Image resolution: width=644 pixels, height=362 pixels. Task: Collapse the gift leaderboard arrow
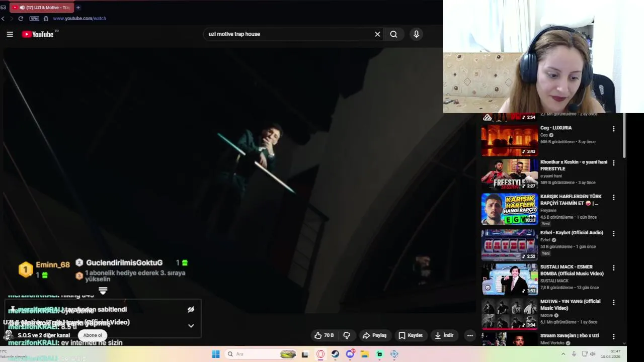pos(103,291)
